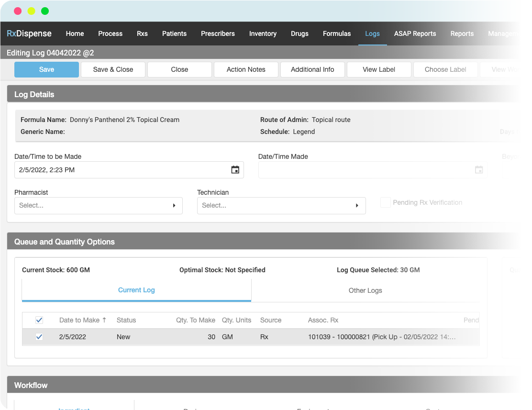Click Date/Time to be Made input field
The height and width of the screenshot is (410, 532).
point(129,170)
